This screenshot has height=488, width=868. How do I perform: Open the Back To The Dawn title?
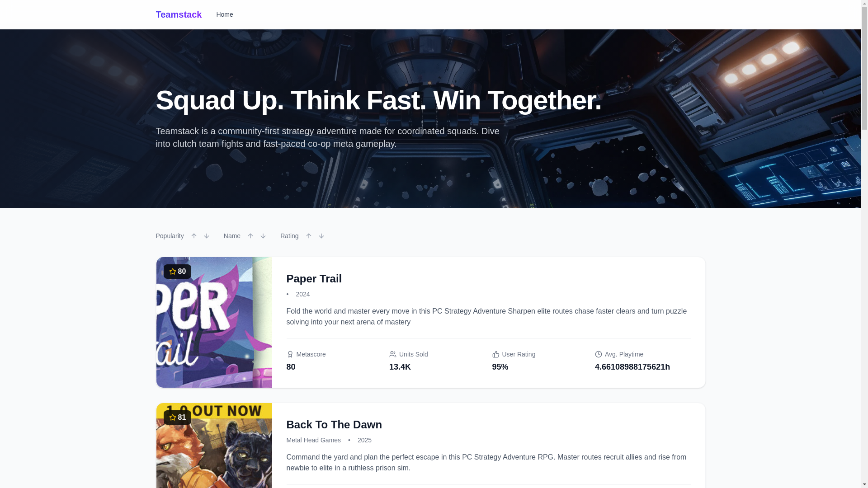334,425
